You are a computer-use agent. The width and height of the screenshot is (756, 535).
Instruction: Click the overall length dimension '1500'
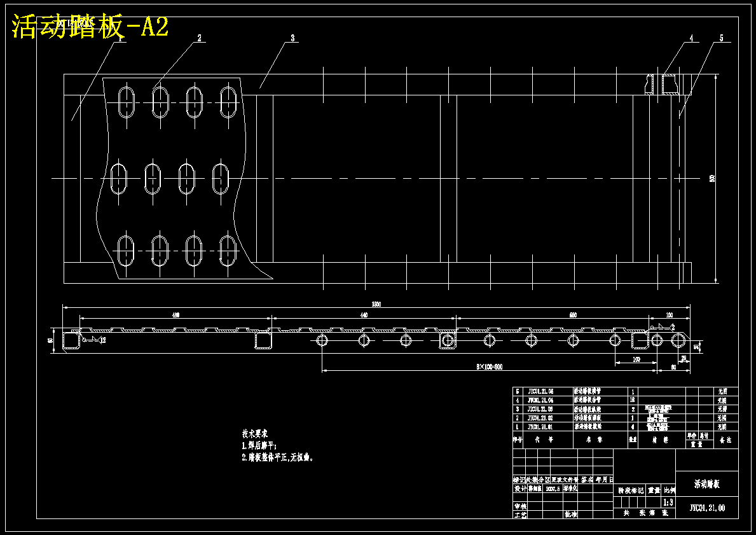(376, 305)
